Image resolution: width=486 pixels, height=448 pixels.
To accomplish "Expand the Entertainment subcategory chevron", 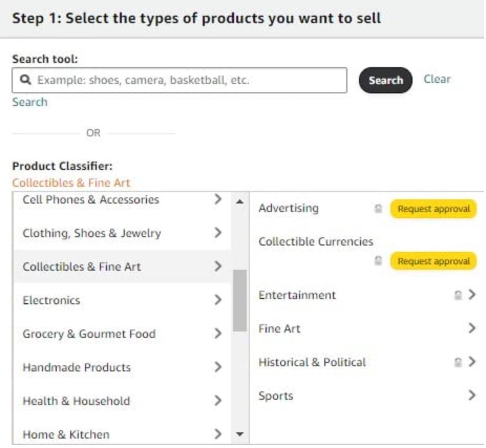I will [472, 295].
